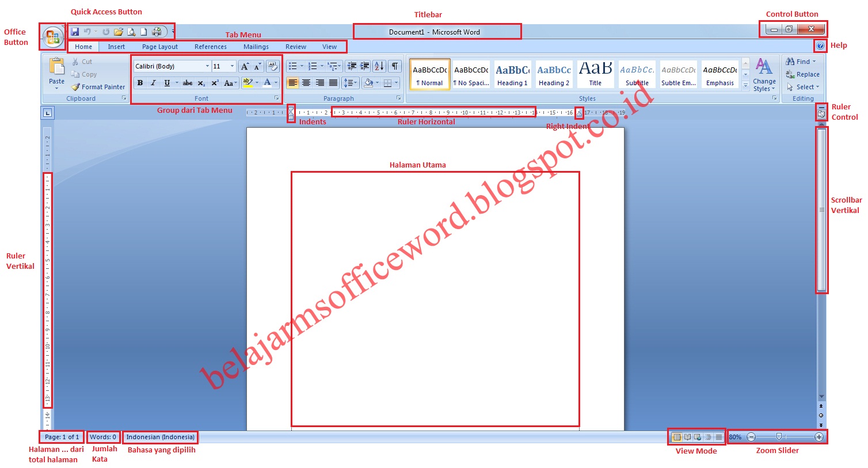Switch to Outline view
Viewport: 868px width, 468px height.
click(708, 437)
